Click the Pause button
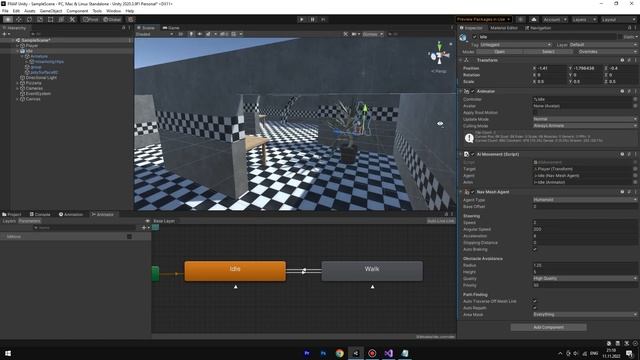This screenshot has width=640, height=360. 313,19
